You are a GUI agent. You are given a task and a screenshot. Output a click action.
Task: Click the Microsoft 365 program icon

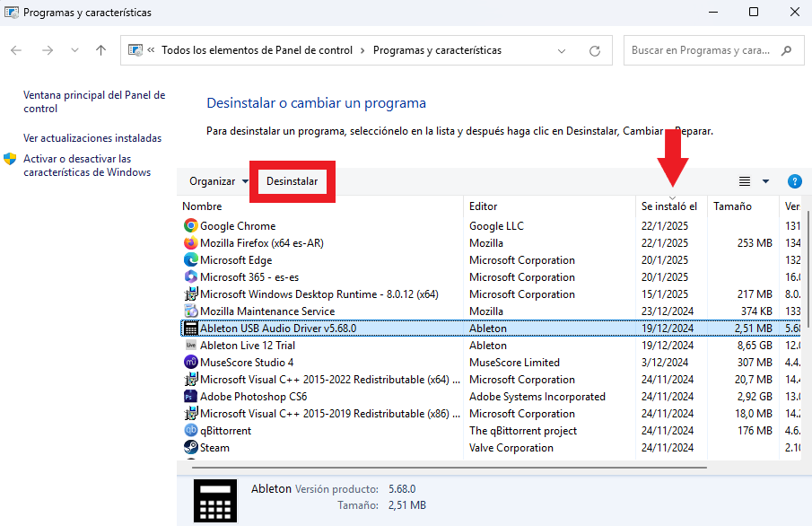tap(190, 276)
